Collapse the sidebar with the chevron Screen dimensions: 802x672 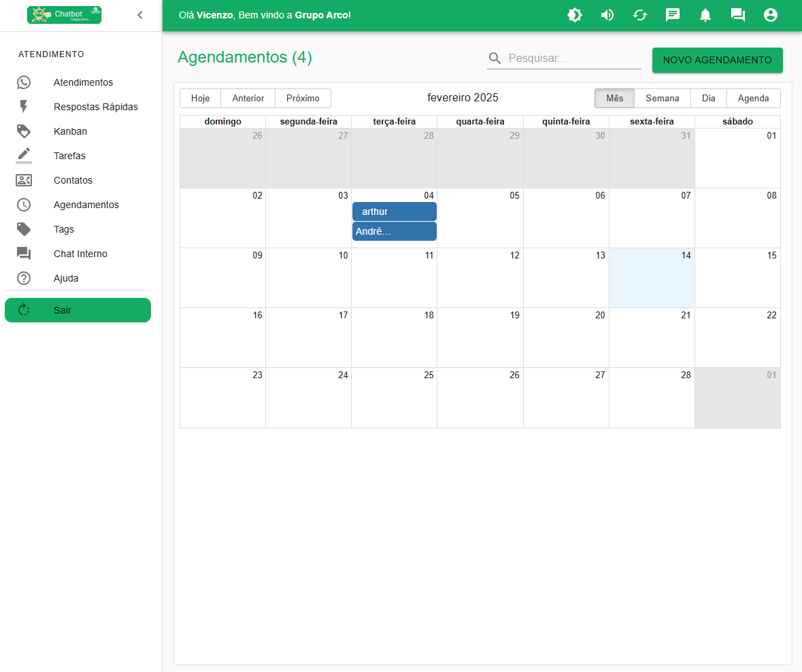point(140,15)
